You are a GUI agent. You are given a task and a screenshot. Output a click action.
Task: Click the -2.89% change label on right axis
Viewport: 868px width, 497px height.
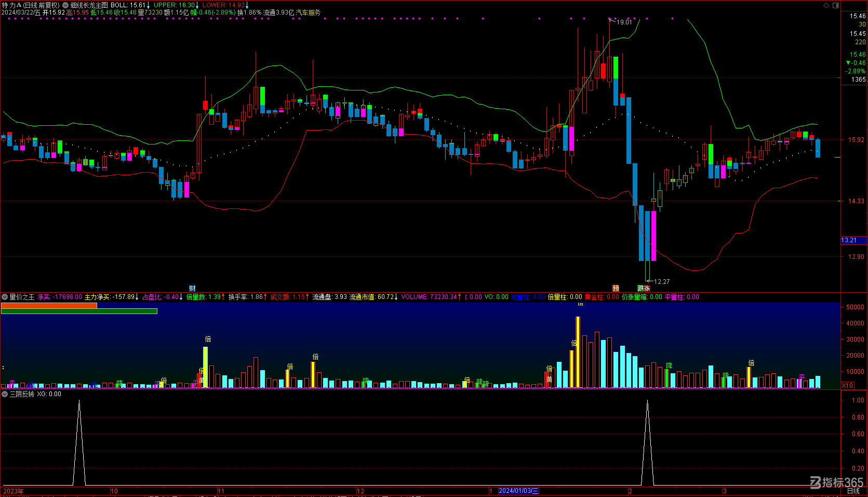[x=856, y=71]
